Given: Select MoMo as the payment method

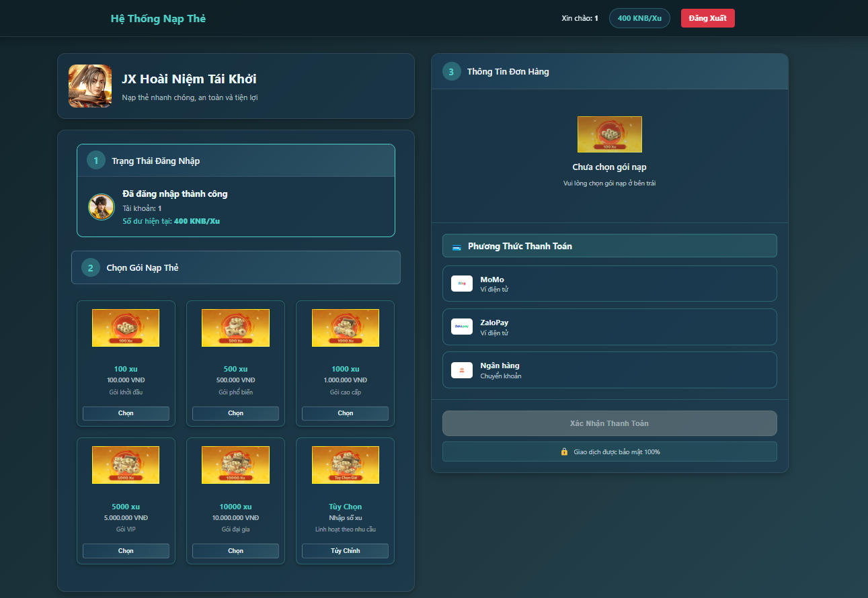Looking at the screenshot, I should click(x=609, y=284).
